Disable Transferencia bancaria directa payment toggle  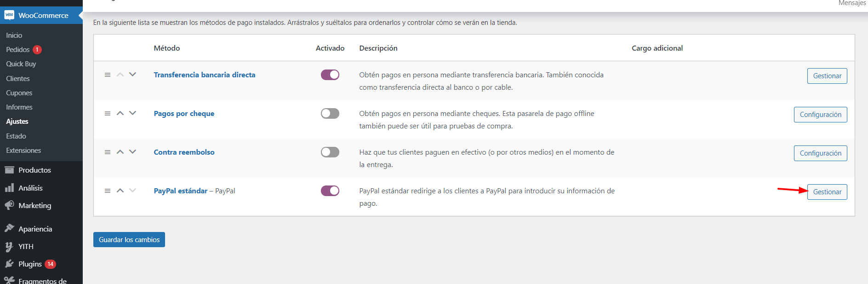[x=330, y=75]
